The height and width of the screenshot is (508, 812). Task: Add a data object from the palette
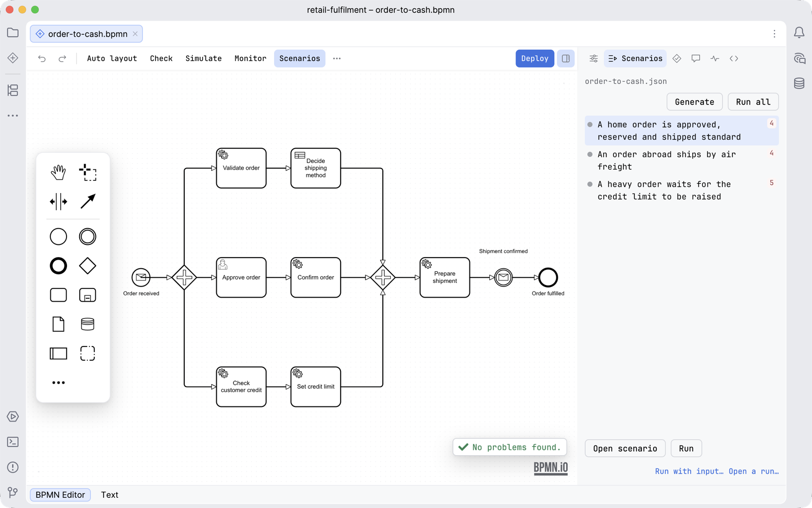(58, 324)
